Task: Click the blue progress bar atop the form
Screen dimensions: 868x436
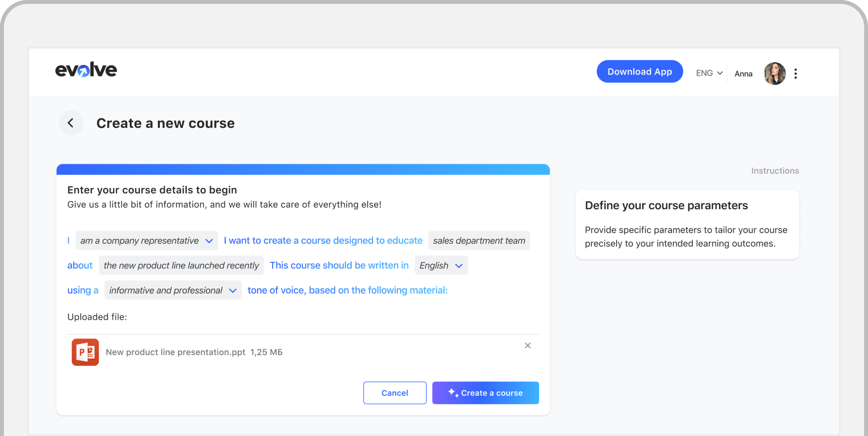Action: pos(303,170)
